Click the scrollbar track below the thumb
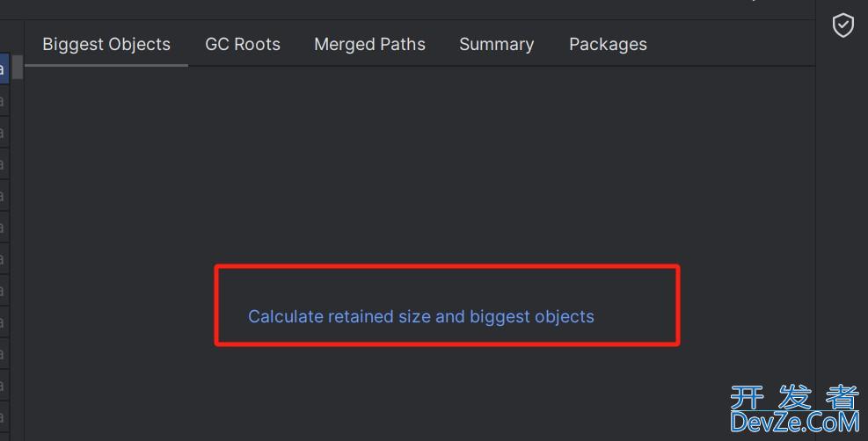Viewport: 868px width, 441px height. click(x=18, y=260)
